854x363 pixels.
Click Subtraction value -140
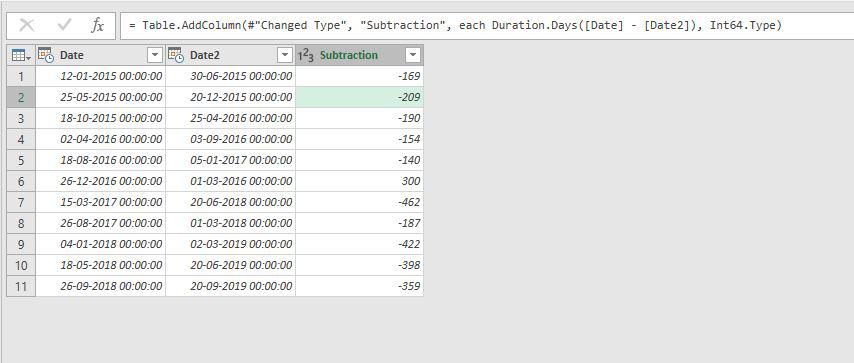click(x=359, y=160)
